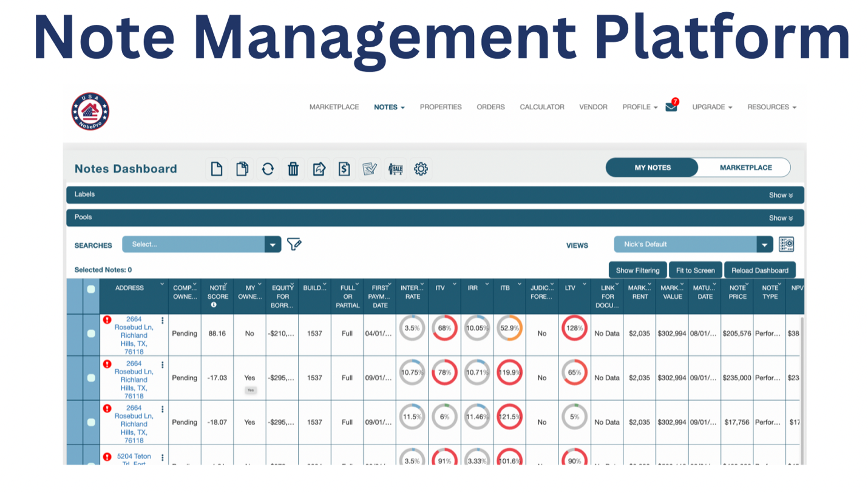Expand the Labels section with Show

tap(781, 195)
